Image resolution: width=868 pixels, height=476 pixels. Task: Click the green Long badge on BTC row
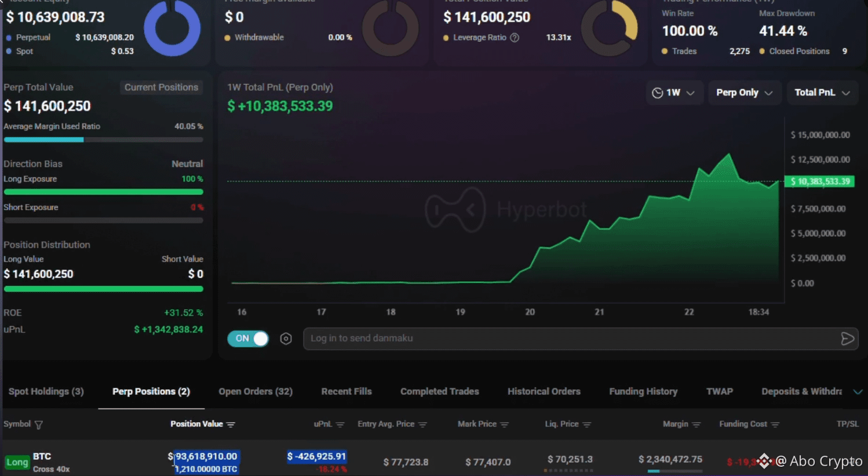17,462
